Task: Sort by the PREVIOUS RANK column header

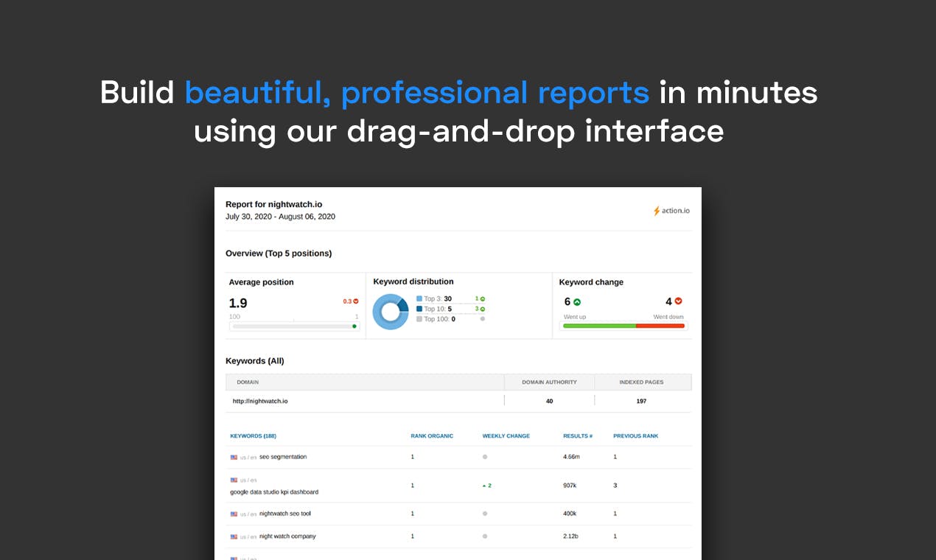Action: (x=635, y=436)
